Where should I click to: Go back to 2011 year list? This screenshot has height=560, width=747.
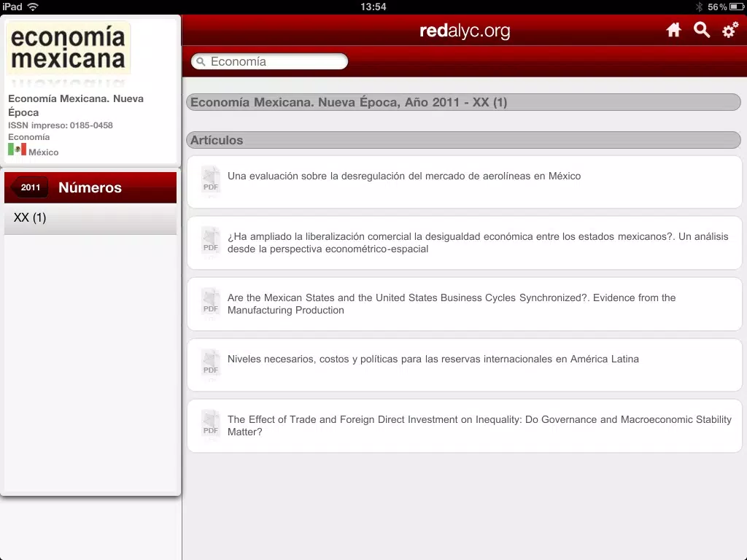(30, 187)
